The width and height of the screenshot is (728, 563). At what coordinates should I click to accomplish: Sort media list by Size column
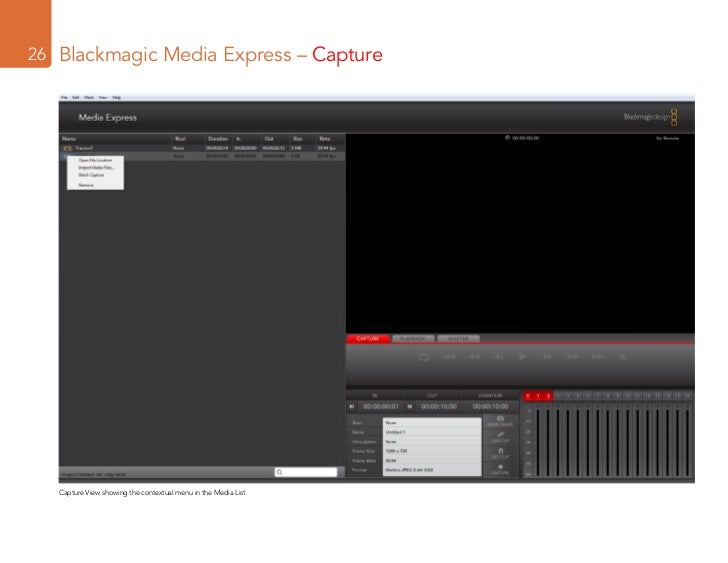tap(303, 139)
